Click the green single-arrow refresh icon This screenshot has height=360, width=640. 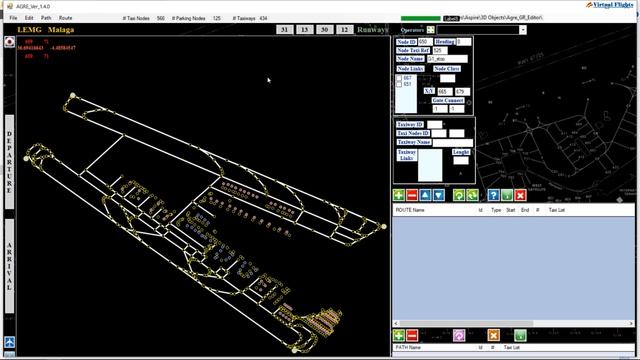pyautogui.click(x=459, y=195)
